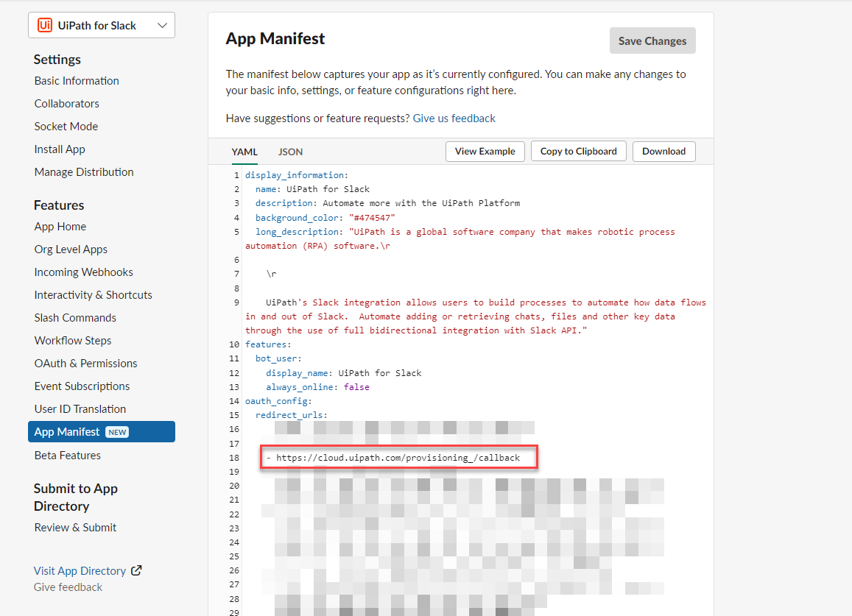The width and height of the screenshot is (852, 616).
Task: Click the 'bot_user:' line
Action: (278, 359)
